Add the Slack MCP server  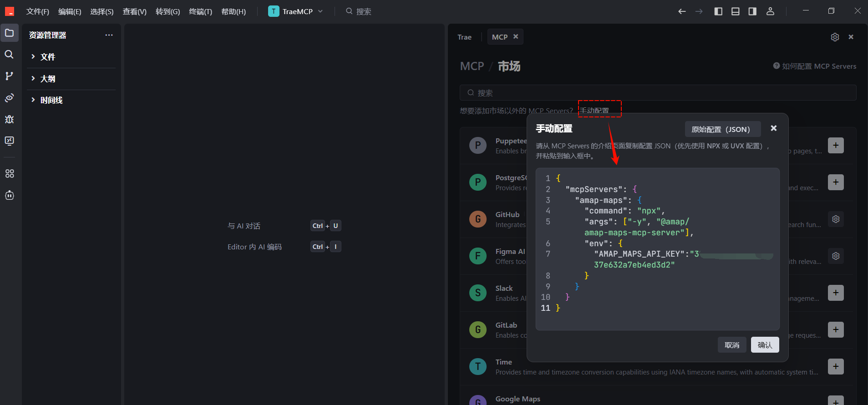(x=836, y=293)
